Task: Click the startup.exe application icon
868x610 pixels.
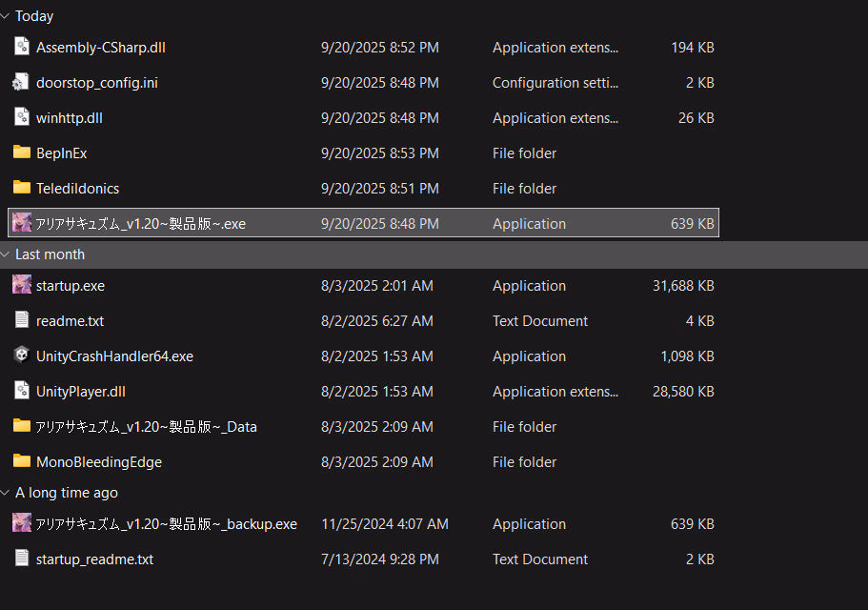Action: click(22, 285)
